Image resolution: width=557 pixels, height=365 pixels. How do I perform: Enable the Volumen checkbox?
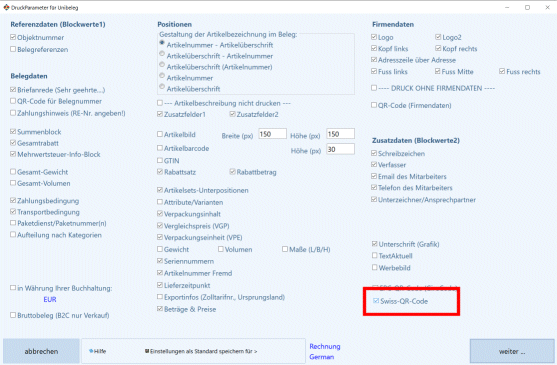click(221, 249)
